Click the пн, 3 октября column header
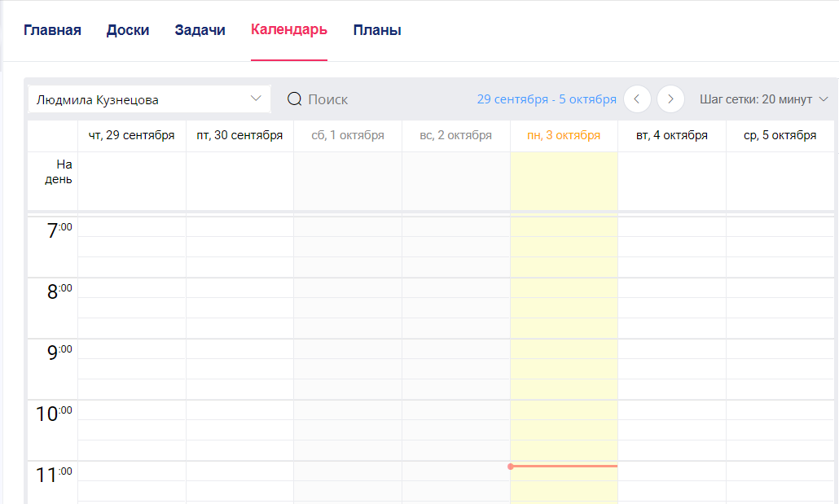The image size is (839, 504). coord(564,135)
